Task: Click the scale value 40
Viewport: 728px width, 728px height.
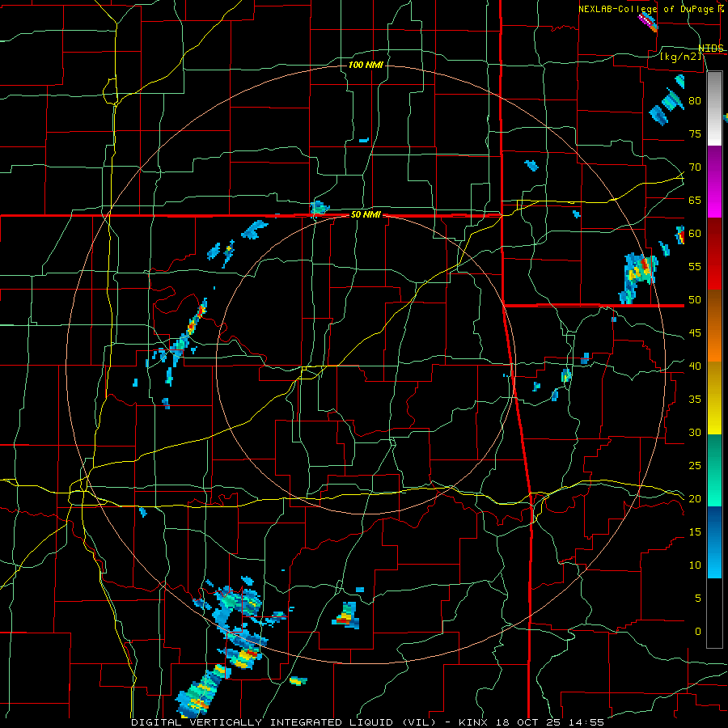Action: tap(695, 366)
